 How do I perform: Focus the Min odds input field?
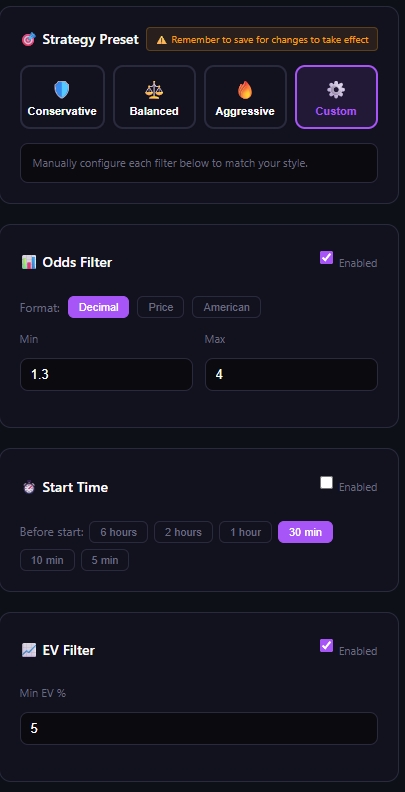tap(106, 374)
